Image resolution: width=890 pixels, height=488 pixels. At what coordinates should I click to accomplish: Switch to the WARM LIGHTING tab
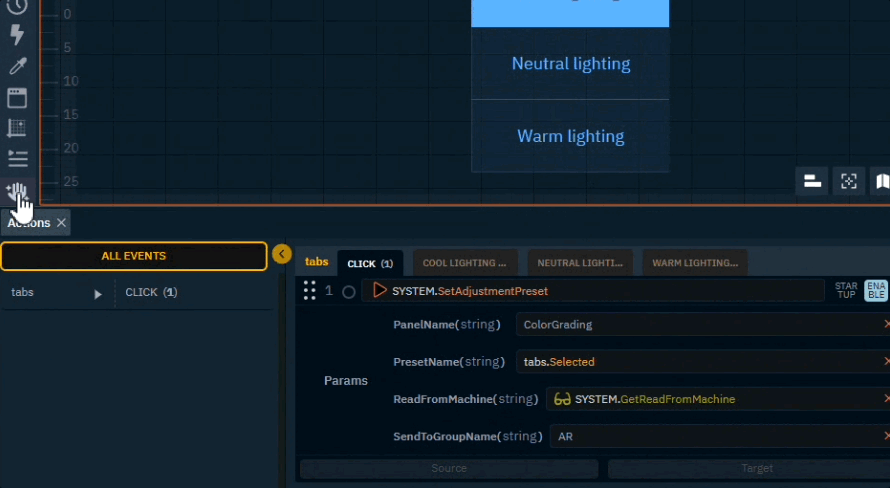click(x=694, y=263)
